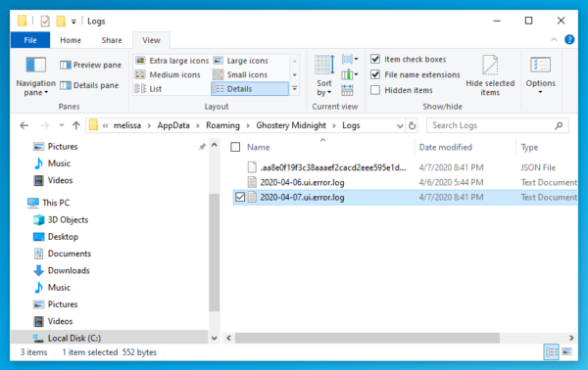Viewport: 588px width, 370px height.
Task: Click Roaming in the address path
Action: 222,125
